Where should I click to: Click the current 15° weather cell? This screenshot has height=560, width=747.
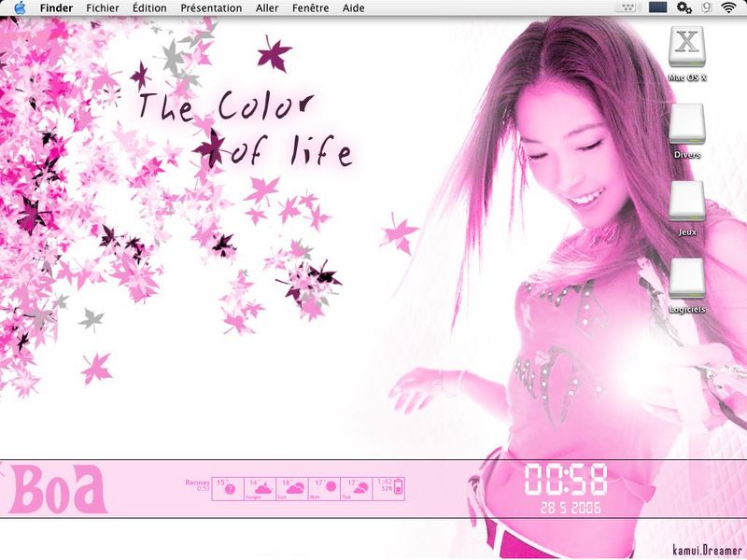(227, 488)
